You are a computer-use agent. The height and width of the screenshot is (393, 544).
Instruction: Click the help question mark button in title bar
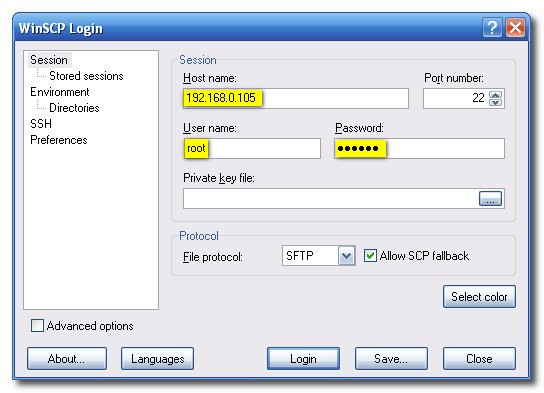[492, 27]
